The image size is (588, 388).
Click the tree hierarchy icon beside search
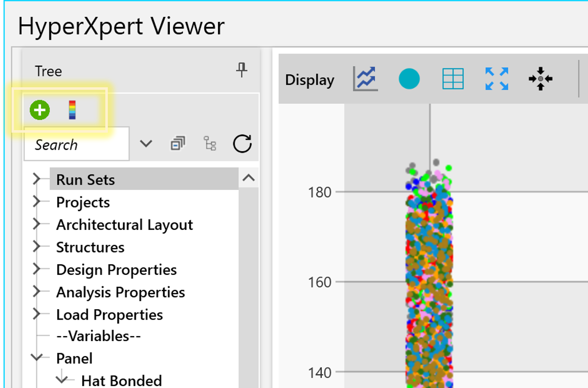[210, 144]
